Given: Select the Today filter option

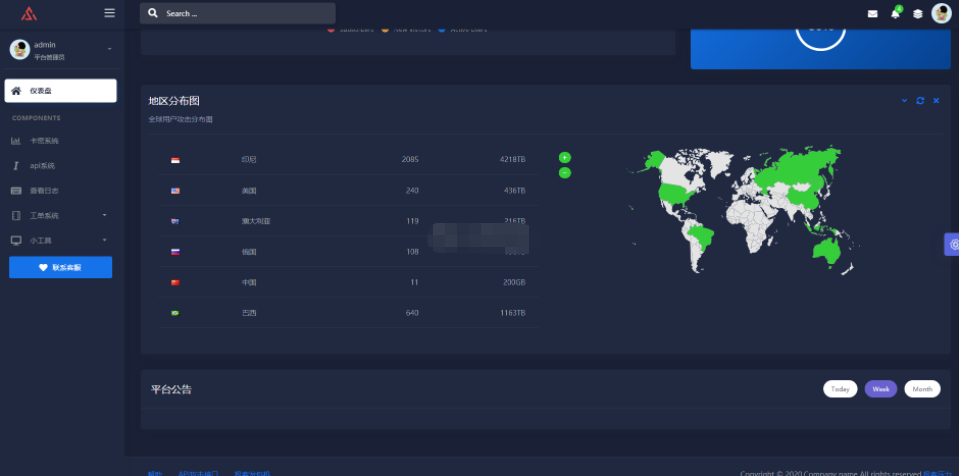Looking at the screenshot, I should click(x=840, y=389).
